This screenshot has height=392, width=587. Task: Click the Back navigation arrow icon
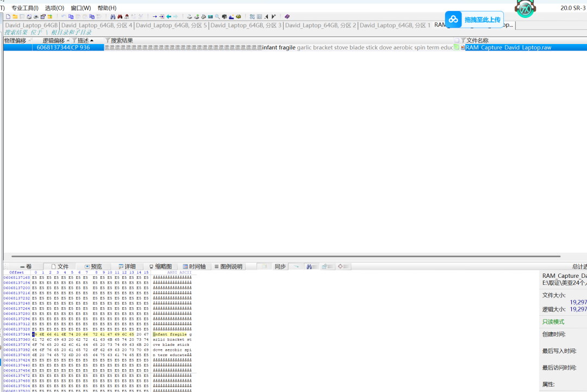(169, 16)
